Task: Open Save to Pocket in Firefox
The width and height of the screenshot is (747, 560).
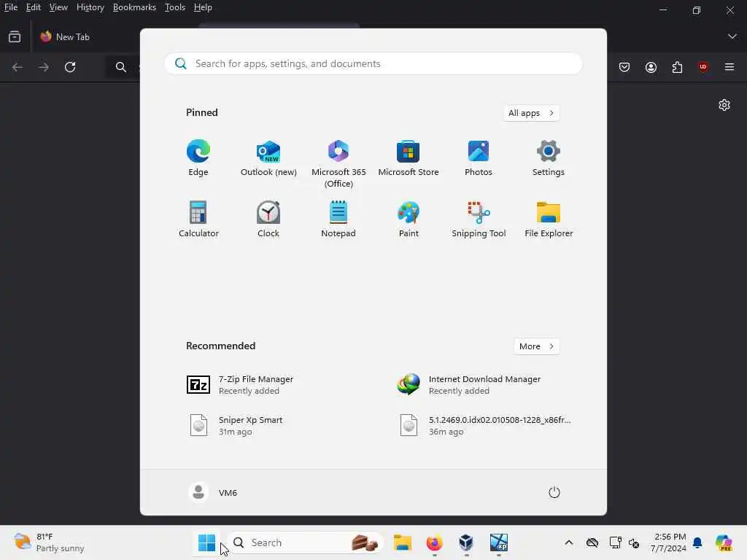Action: click(x=624, y=67)
